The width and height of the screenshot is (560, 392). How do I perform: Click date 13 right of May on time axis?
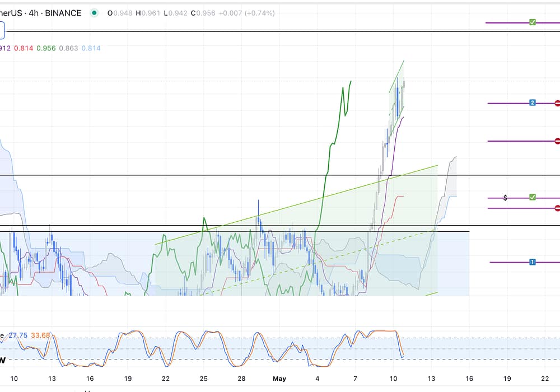431,379
